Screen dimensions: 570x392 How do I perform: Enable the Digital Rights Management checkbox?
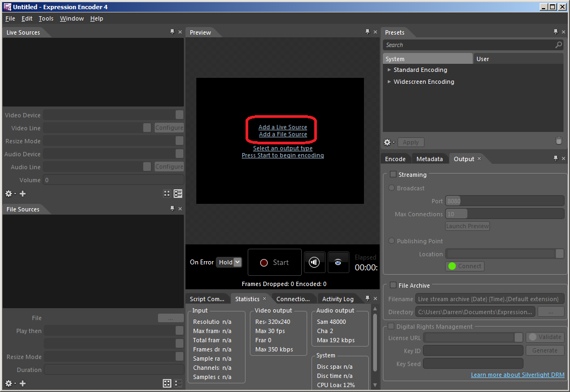[392, 327]
